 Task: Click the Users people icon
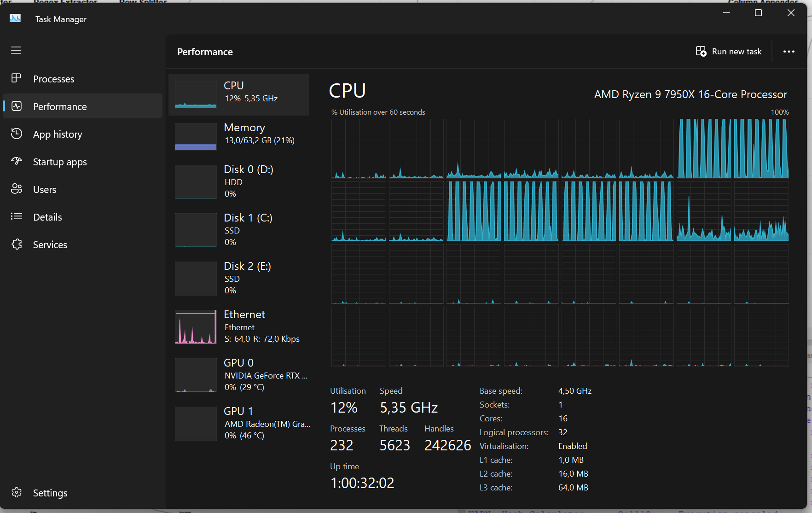tap(17, 189)
